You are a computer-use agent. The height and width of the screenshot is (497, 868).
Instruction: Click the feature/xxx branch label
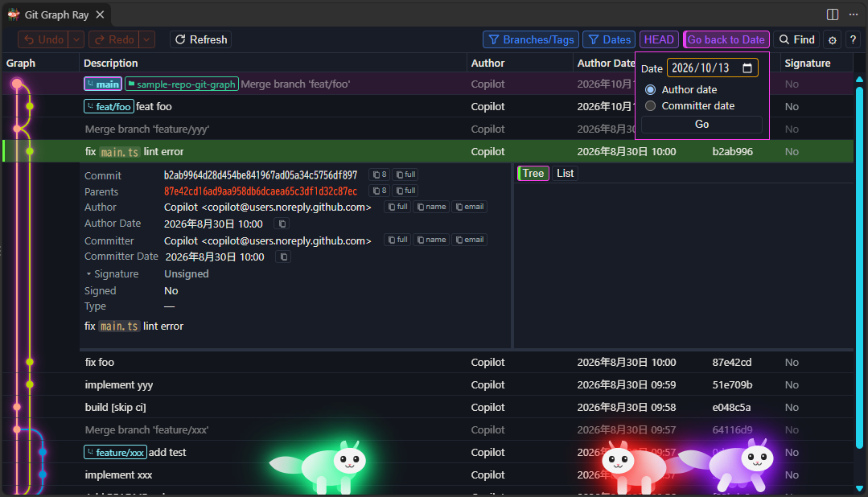[x=115, y=452]
